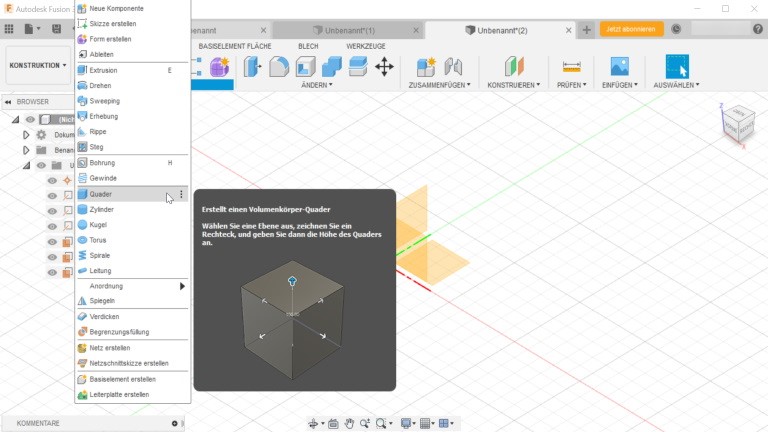Click the Extrusion tool icon
The height and width of the screenshot is (432, 768).
pos(83,71)
